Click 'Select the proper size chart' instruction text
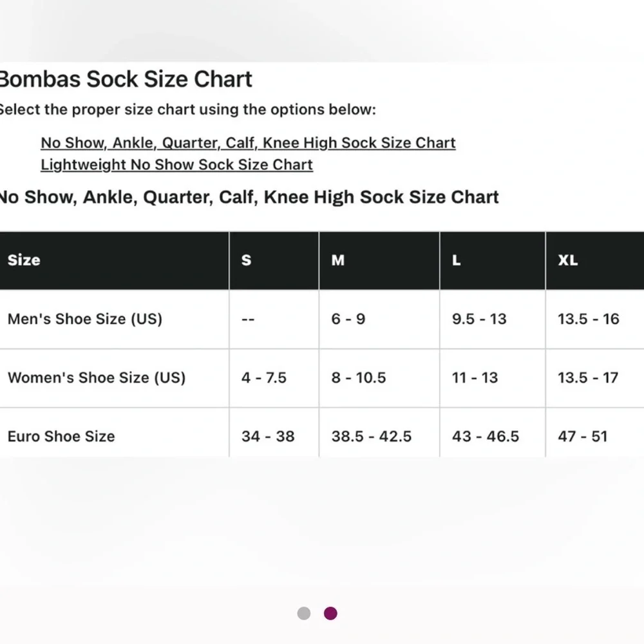The image size is (644, 644). pos(187,109)
